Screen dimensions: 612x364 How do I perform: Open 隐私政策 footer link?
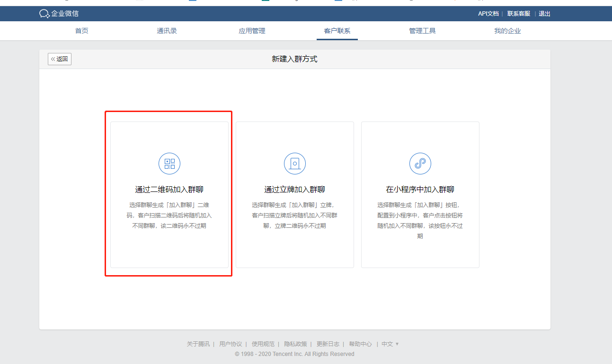click(295, 344)
